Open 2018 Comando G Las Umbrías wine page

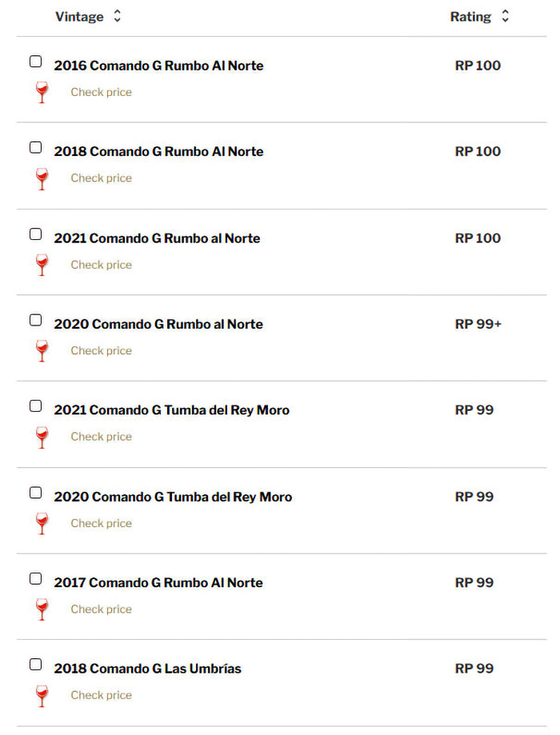(x=147, y=669)
